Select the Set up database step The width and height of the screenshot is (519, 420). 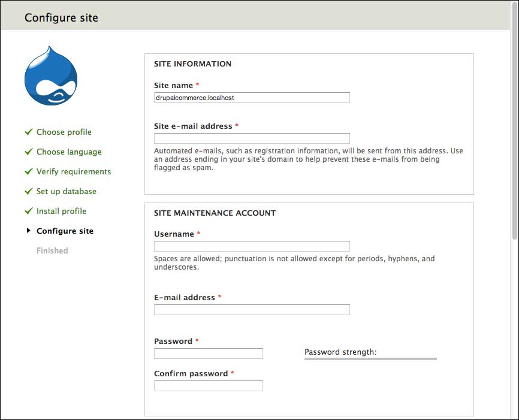click(x=67, y=191)
